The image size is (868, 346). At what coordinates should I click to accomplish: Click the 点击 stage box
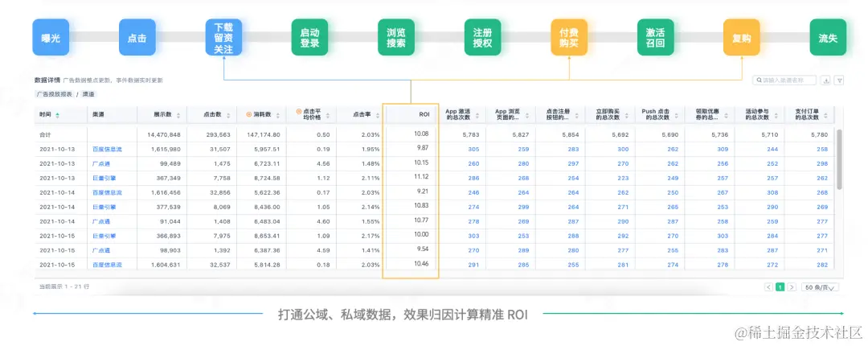[x=137, y=38]
